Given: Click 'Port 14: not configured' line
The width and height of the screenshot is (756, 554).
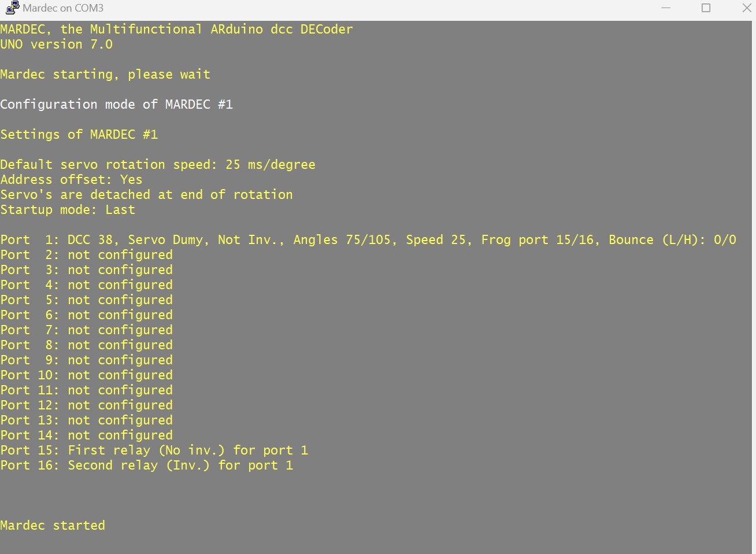Looking at the screenshot, I should (86, 435).
